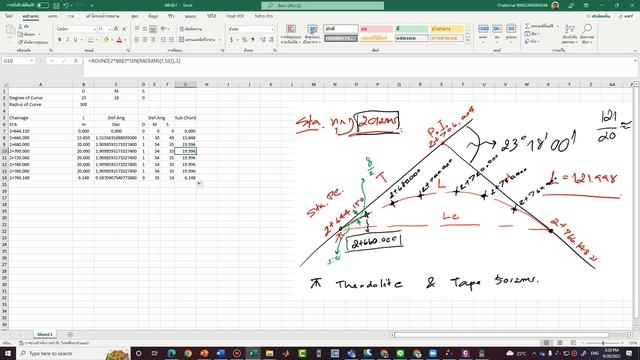
Task: Select the Sheet1 worksheet tab
Action: pos(44,334)
